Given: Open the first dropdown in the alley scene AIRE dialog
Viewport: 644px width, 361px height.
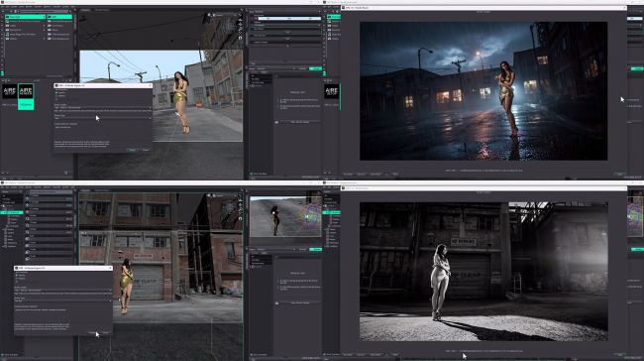Looking at the screenshot, I should coord(62,291).
